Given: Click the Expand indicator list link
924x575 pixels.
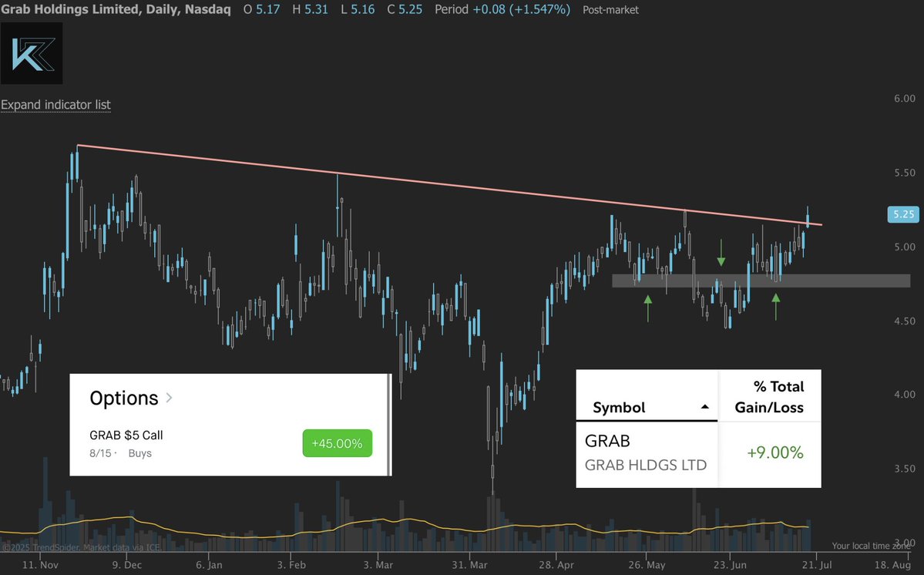Looking at the screenshot, I should pos(55,105).
